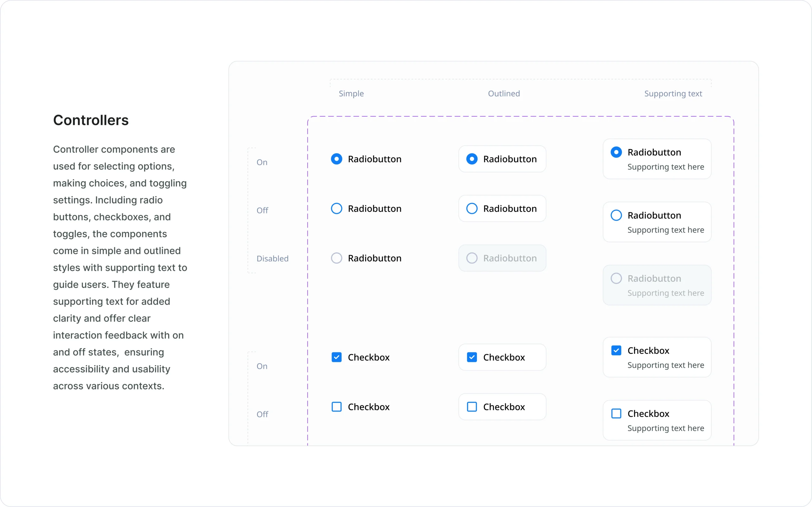Screen dimensions: 812x507
Task: Click the Supporting text column header
Action: click(x=673, y=93)
